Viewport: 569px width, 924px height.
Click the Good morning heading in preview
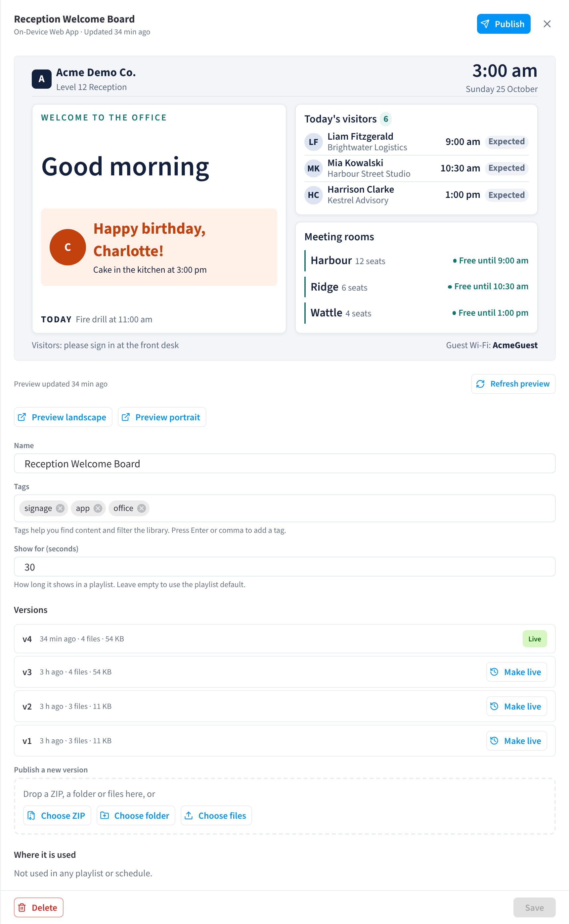(125, 166)
